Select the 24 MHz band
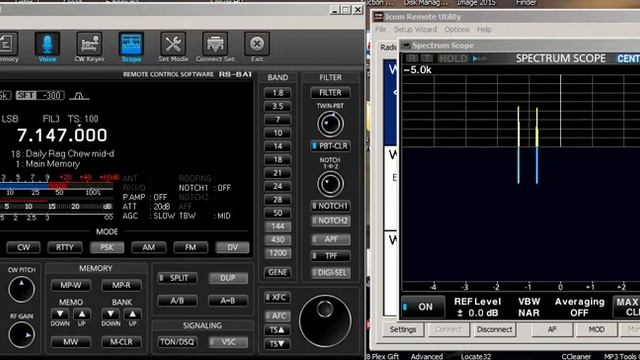The width and height of the screenshot is (640, 360). click(x=278, y=187)
